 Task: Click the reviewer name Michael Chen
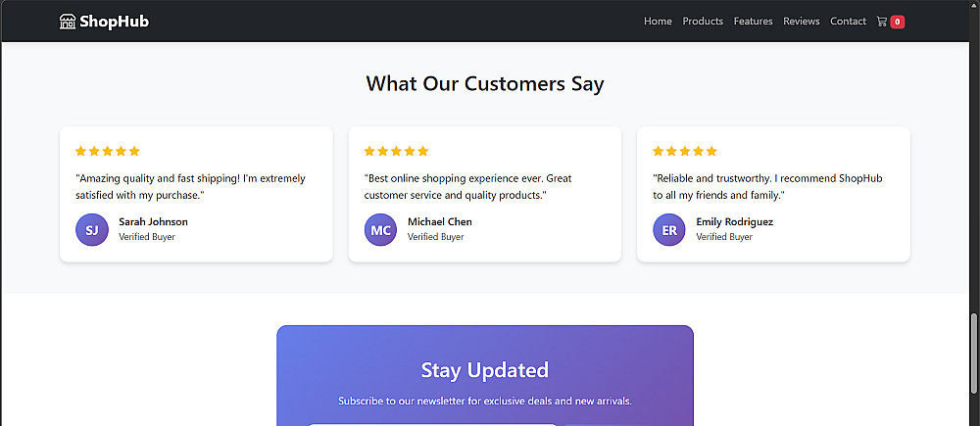tap(440, 221)
